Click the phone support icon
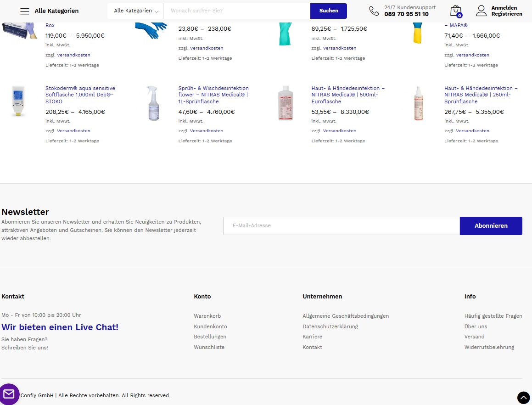This screenshot has height=405, width=532. [374, 11]
